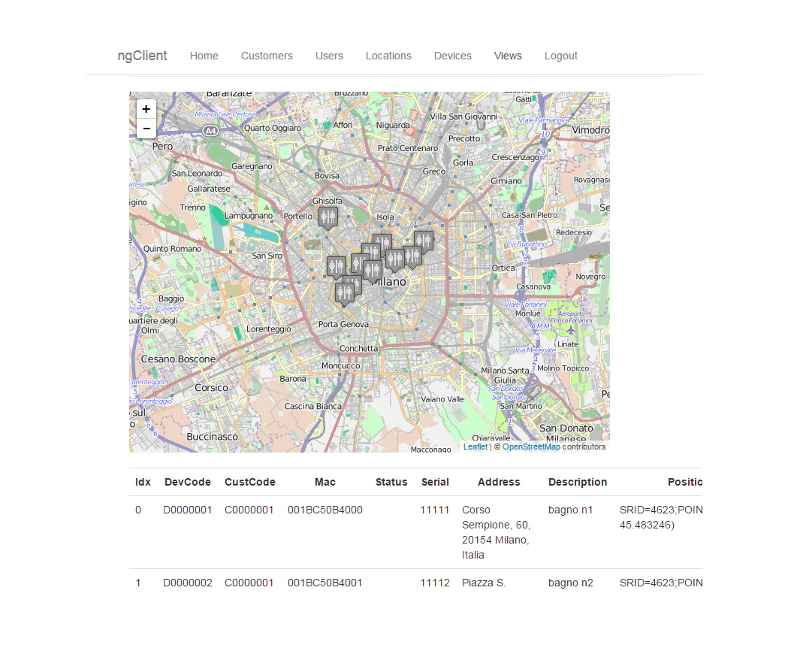This screenshot has height=651, width=812.
Task: Click the Piazza S. address cell
Action: (484, 583)
